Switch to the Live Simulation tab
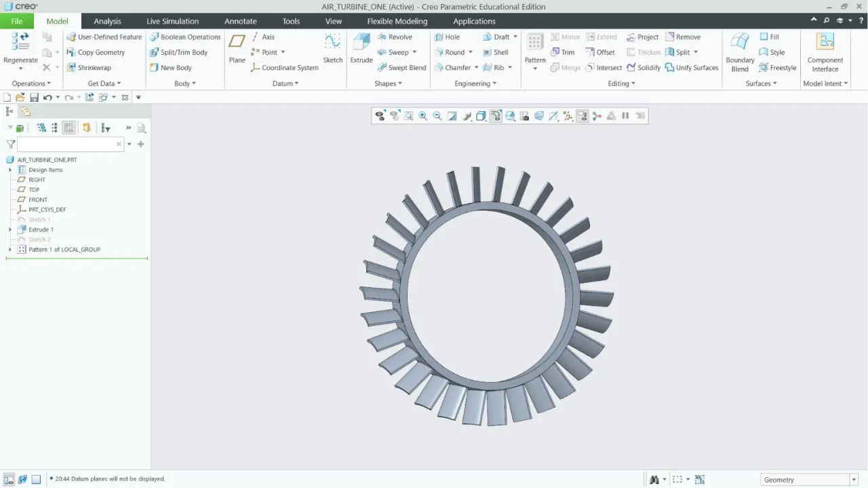Image resolution: width=868 pixels, height=488 pixels. pos(173,21)
